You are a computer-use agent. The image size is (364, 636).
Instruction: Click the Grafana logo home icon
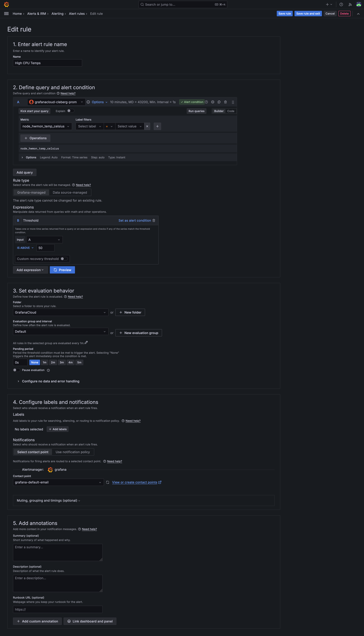pos(6,5)
